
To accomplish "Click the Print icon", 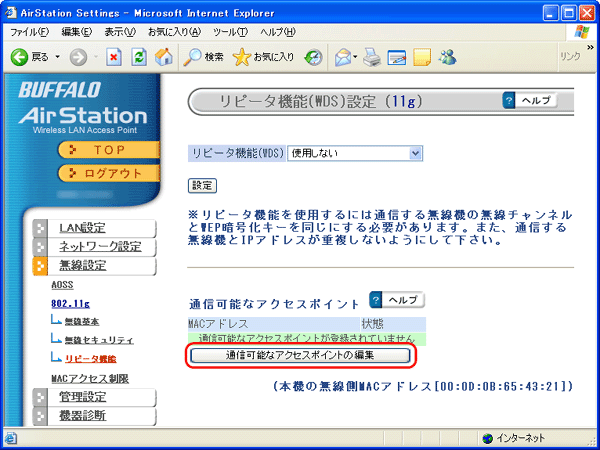I will click(372, 58).
